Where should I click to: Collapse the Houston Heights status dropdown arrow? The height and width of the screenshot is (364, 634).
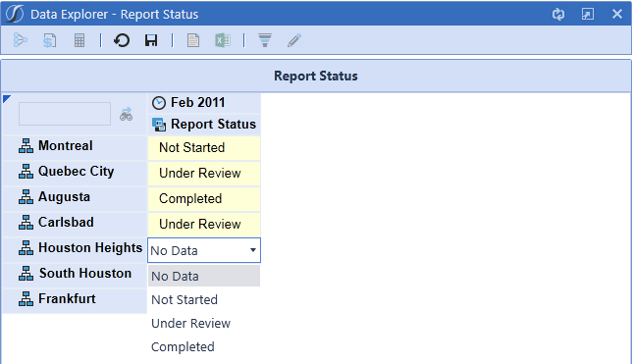(253, 250)
